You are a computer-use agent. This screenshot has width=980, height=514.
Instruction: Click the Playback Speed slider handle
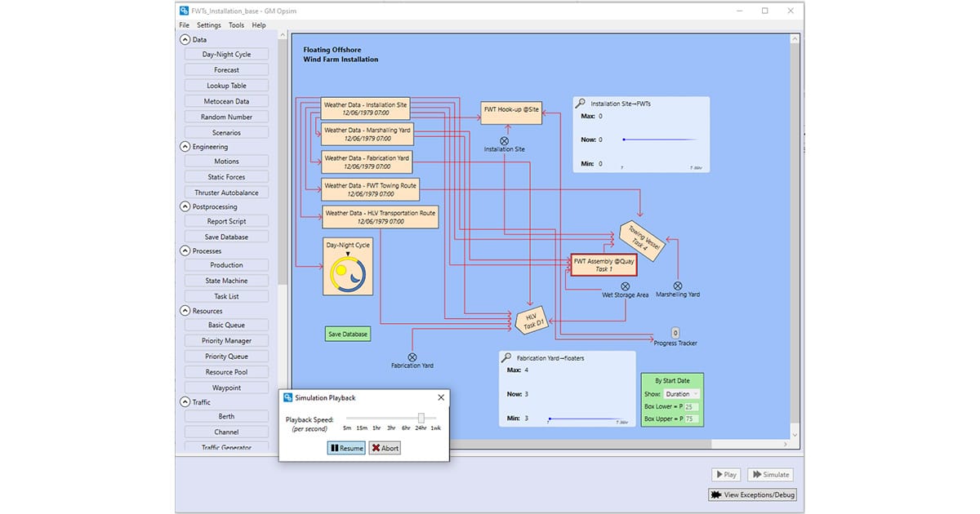click(421, 419)
